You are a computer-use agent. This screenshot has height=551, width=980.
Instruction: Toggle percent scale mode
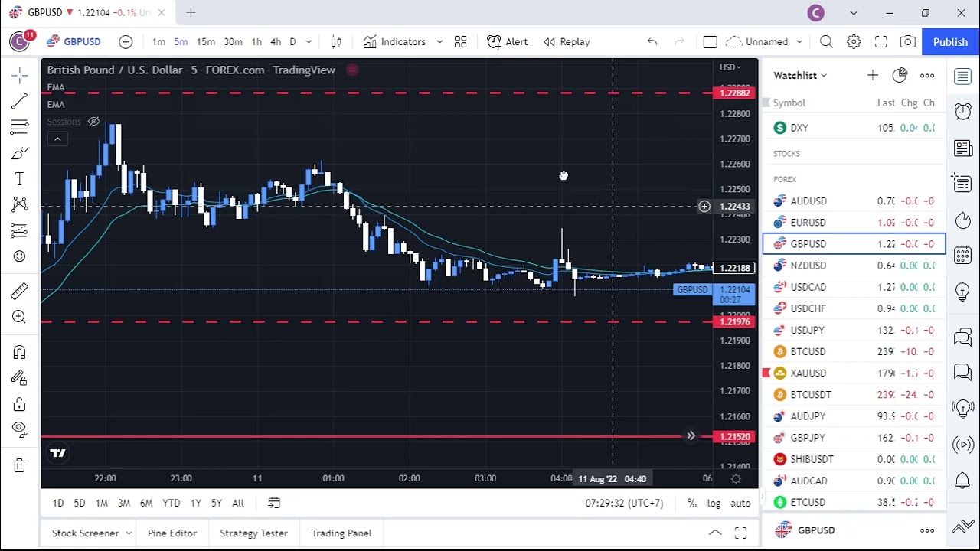(691, 503)
